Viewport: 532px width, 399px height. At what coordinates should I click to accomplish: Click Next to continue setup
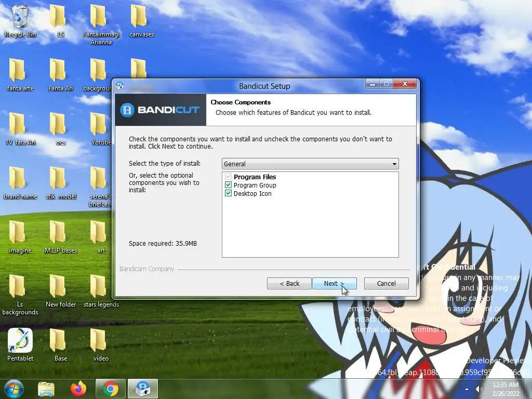334,283
